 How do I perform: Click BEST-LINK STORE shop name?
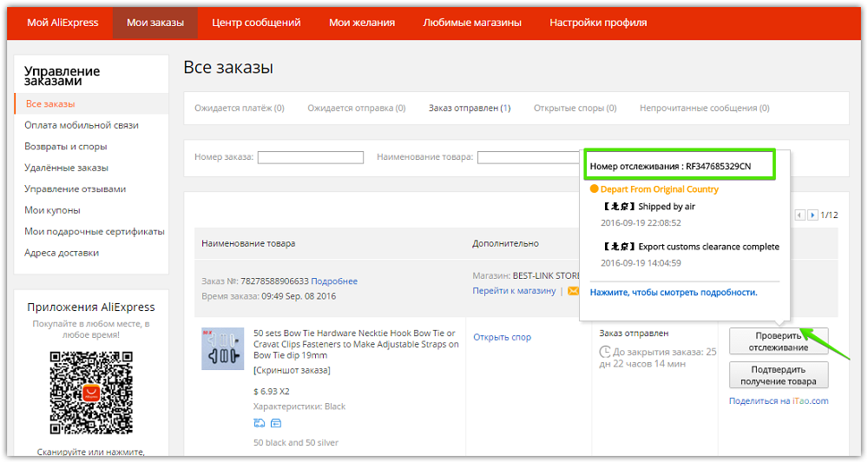546,275
